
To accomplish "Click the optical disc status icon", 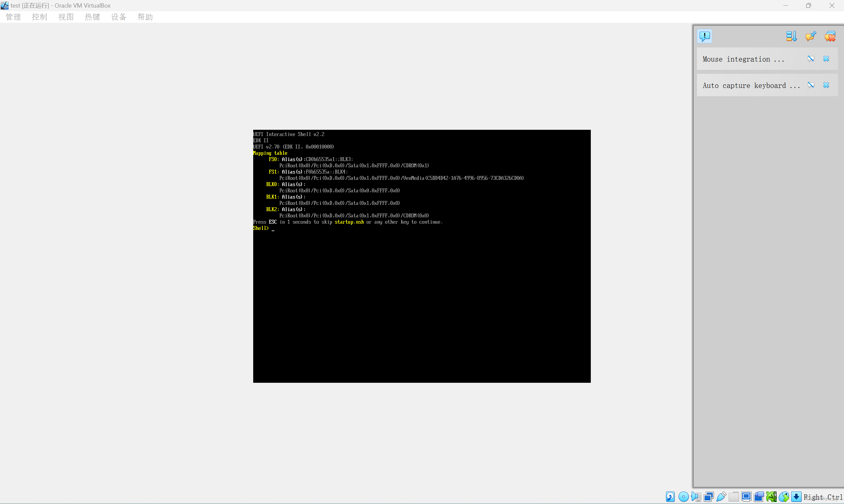I will click(683, 496).
